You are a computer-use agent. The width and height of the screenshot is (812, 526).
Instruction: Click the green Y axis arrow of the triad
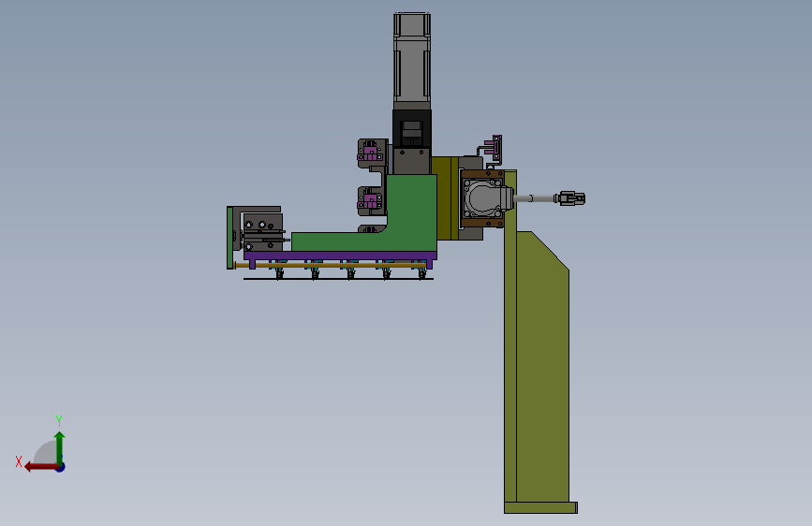60,446
